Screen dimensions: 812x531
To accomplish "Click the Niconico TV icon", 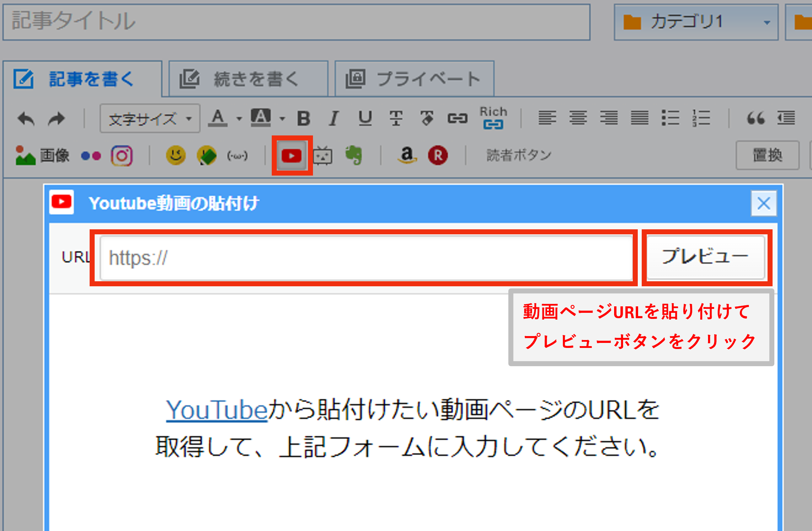I will pos(323,156).
